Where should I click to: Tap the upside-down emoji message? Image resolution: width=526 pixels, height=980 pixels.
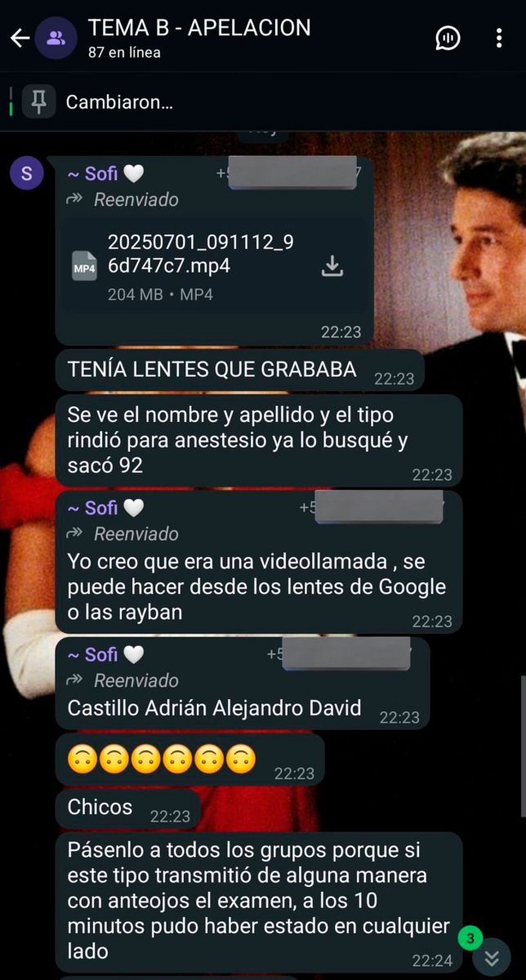pos(190,761)
